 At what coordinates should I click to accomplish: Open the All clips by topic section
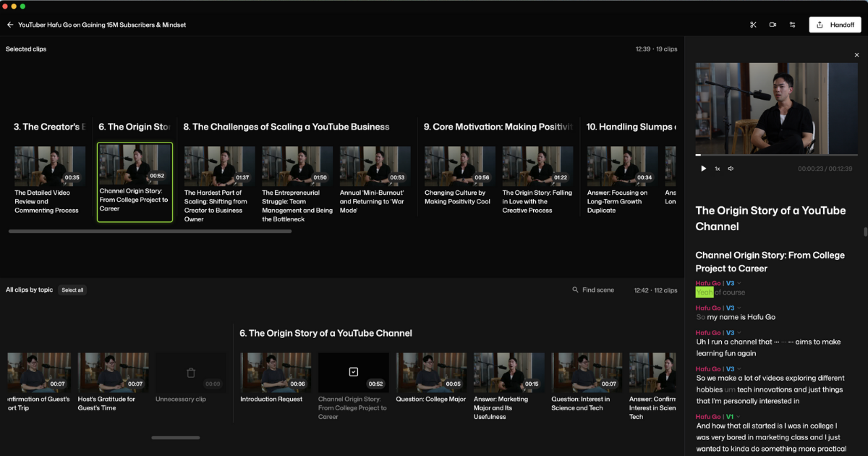pos(29,290)
